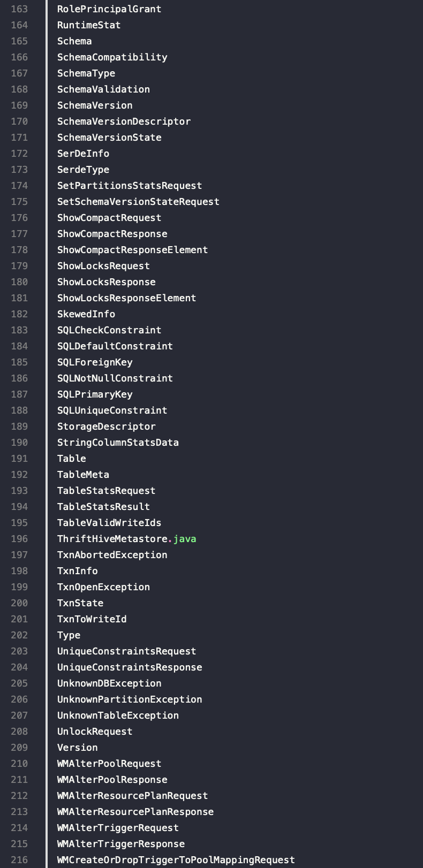The height and width of the screenshot is (868, 423).
Task: Click the TableValidWriteIds line
Action: pos(109,523)
